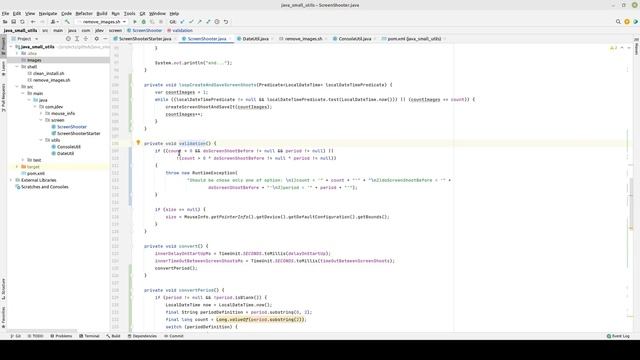
Task: Toggle the Dependencies tool window
Action: (x=142, y=336)
